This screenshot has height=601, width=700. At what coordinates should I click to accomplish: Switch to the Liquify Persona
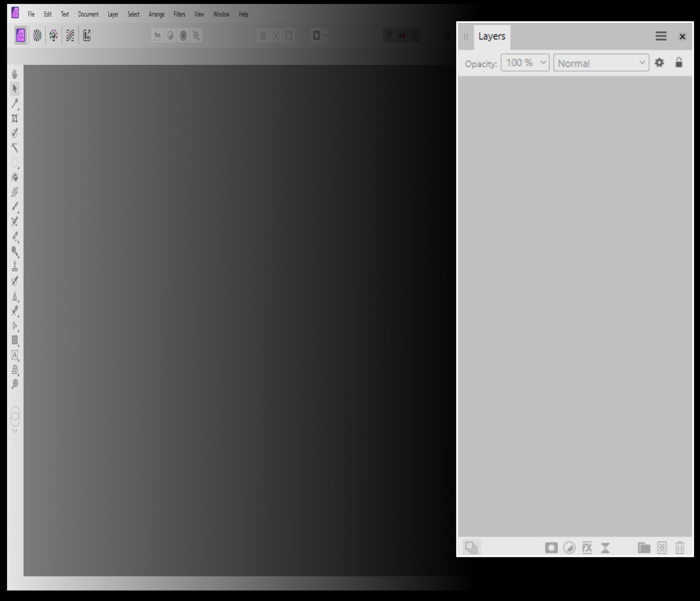[x=37, y=36]
